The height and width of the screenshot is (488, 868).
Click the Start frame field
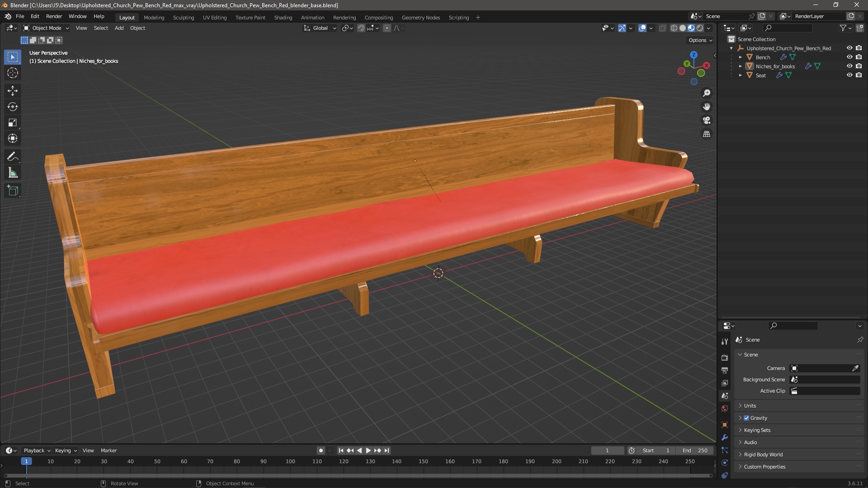(x=656, y=450)
